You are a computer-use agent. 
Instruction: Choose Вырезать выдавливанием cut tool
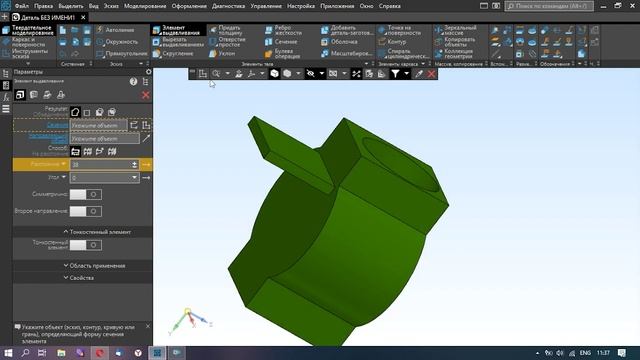point(178,42)
